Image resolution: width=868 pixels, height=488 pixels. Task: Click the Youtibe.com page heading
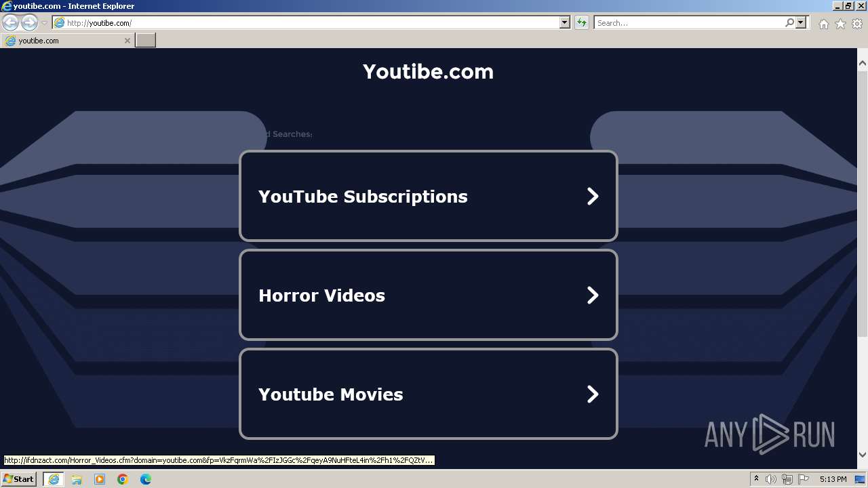click(428, 72)
